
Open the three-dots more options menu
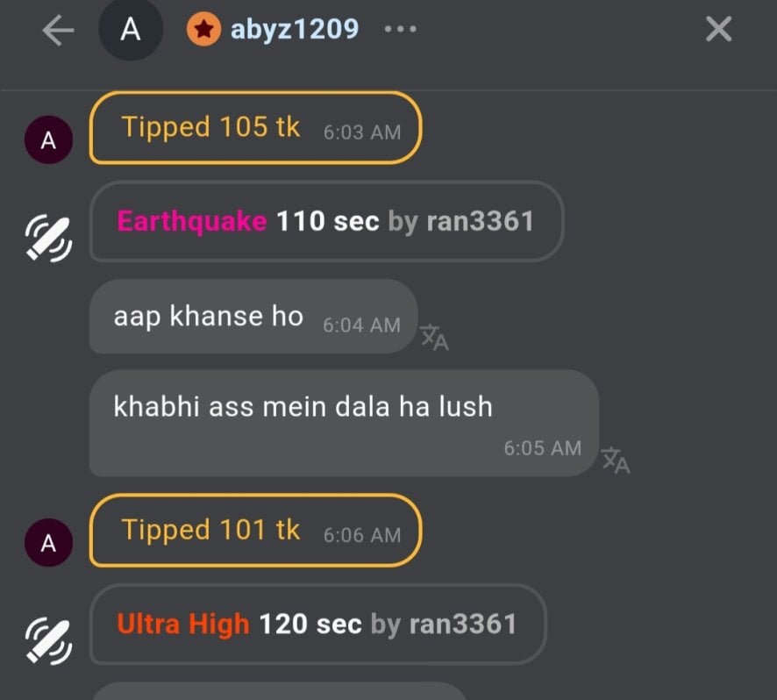coord(401,29)
